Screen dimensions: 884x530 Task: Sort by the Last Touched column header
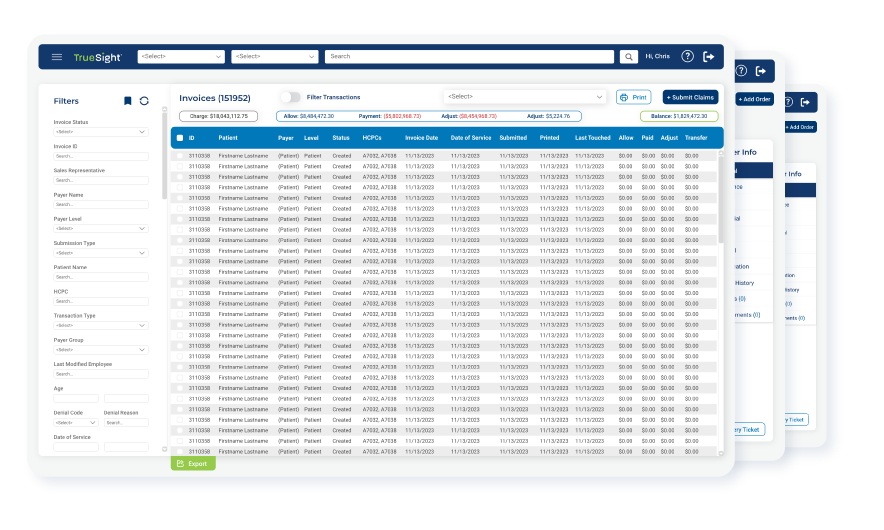click(x=592, y=138)
